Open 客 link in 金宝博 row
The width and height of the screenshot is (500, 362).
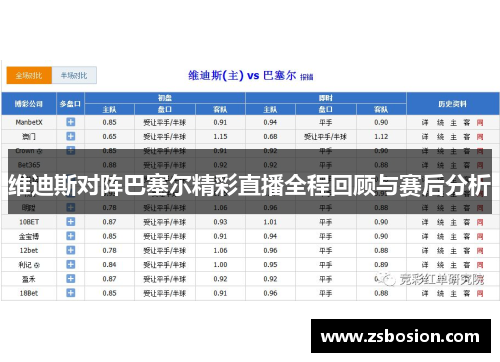467,236
